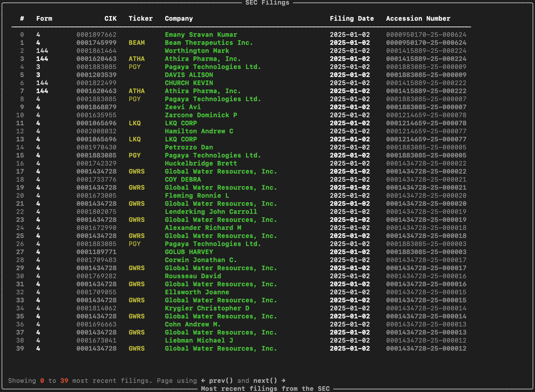Click the GWRS ticker in row 39
The width and height of the screenshot is (535, 392).
coord(136,348)
